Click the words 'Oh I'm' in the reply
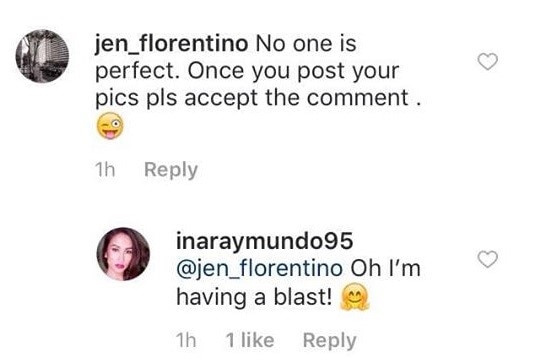 coord(386,268)
